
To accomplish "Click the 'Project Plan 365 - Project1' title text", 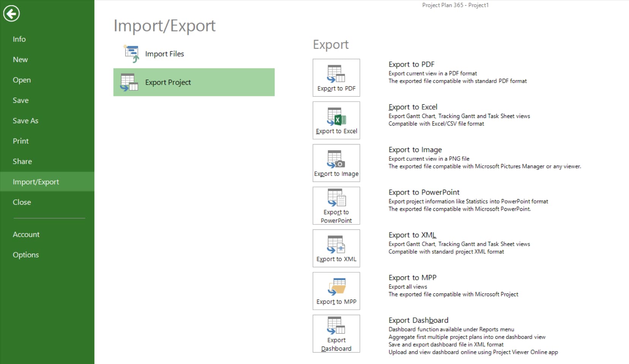I will point(456,5).
